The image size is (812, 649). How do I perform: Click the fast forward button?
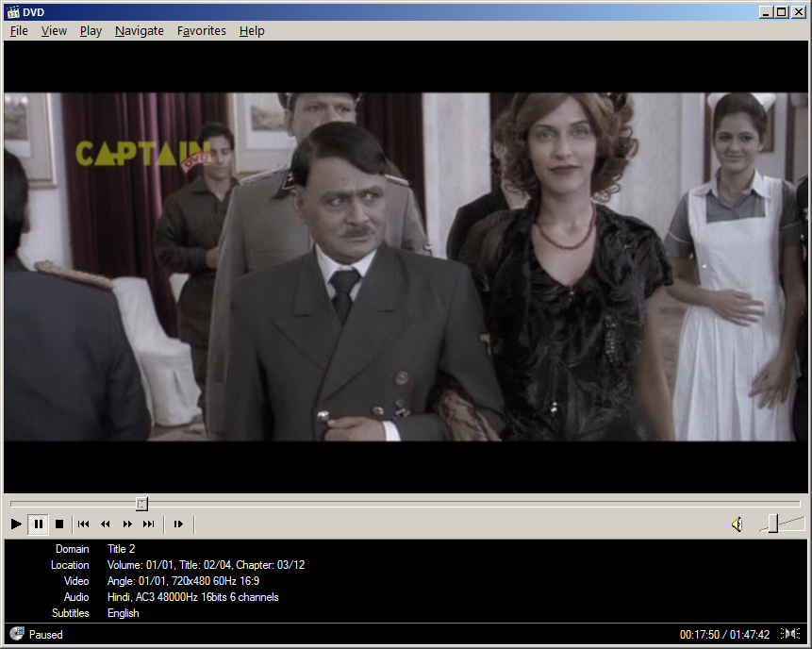[127, 524]
